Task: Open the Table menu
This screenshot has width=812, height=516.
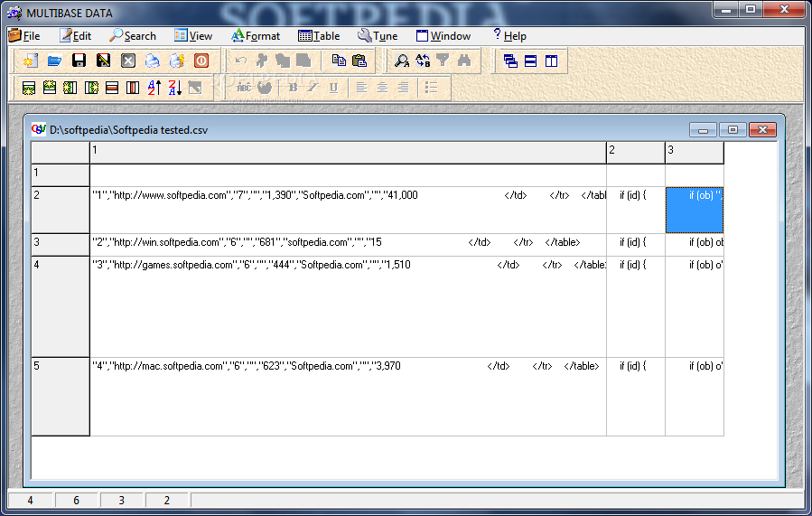Action: coord(319,36)
